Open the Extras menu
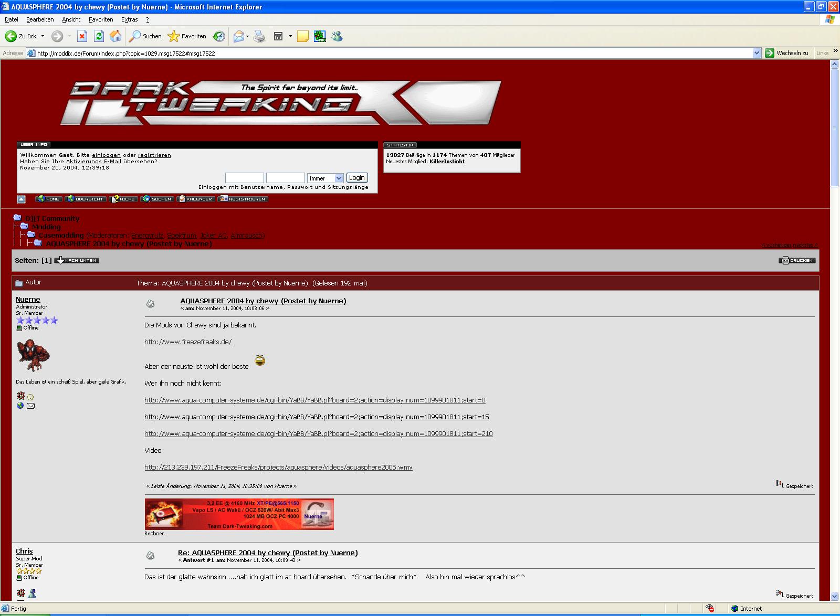Viewport: 840px width, 616px height. click(x=129, y=19)
